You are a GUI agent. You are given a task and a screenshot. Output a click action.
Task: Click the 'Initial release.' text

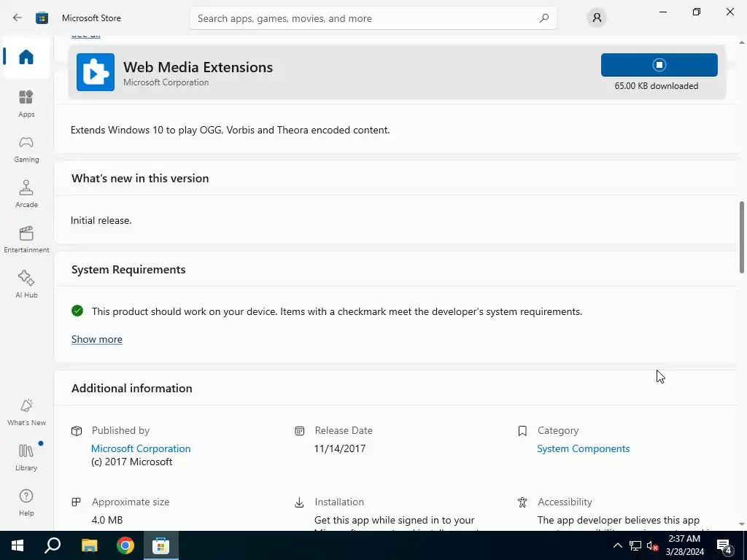[101, 220]
